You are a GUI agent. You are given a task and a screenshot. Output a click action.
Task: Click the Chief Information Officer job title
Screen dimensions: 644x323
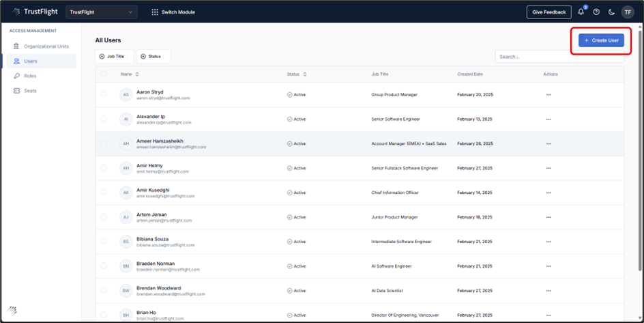395,193
